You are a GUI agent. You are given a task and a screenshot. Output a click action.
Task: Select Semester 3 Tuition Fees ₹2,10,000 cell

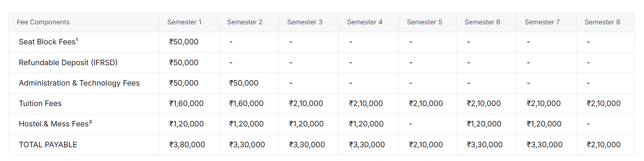point(306,104)
